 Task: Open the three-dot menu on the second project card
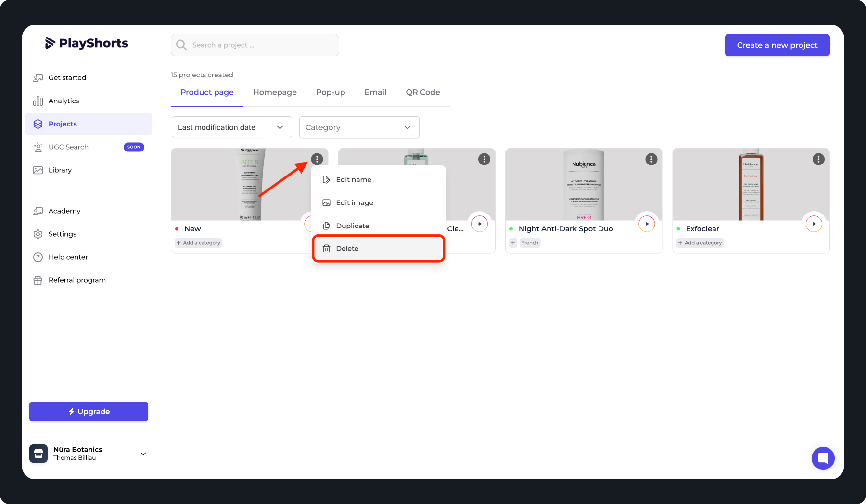coord(484,159)
